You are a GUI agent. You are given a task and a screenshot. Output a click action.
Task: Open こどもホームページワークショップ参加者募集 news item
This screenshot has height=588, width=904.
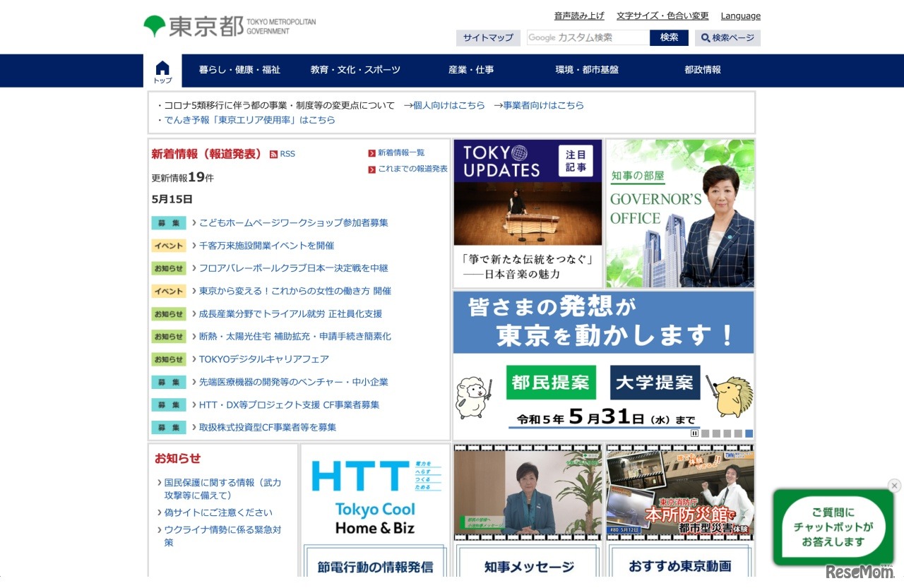pyautogui.click(x=294, y=223)
